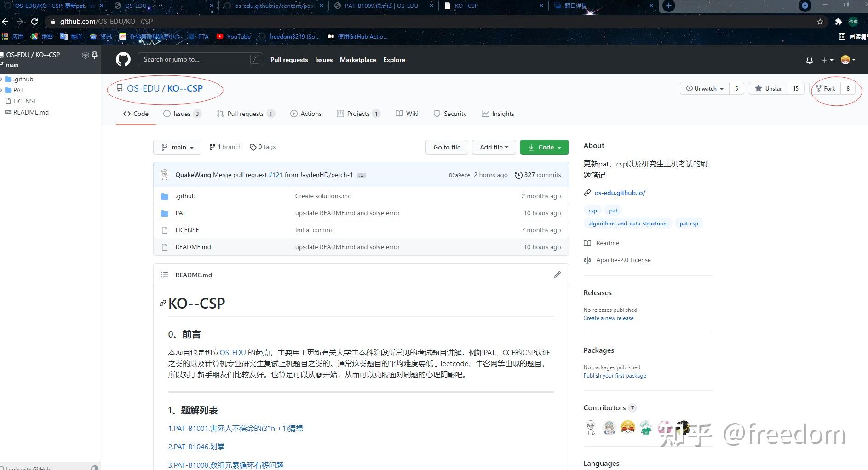The height and width of the screenshot is (470, 868).
Task: Open YouTube from bookmarks bar
Action: click(234, 36)
